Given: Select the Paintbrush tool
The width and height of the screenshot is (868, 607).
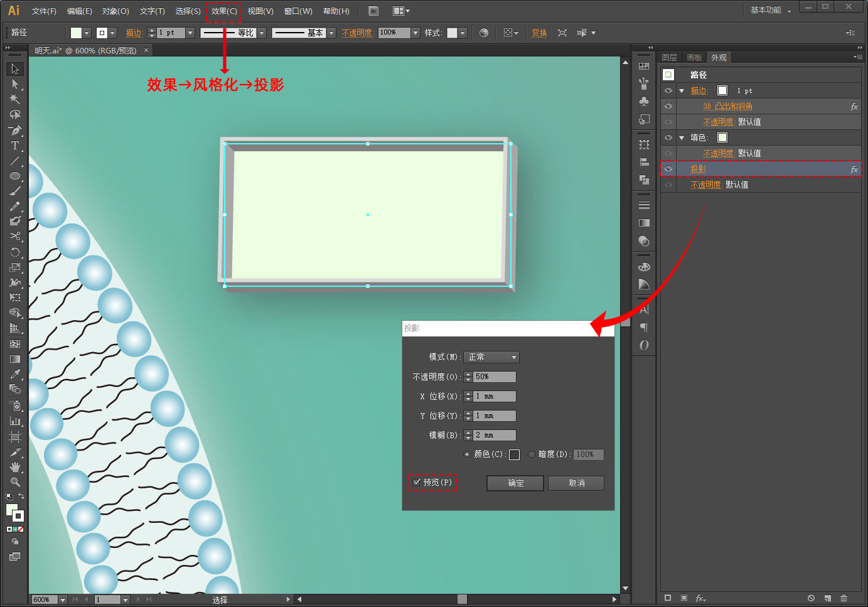Looking at the screenshot, I should (x=15, y=191).
